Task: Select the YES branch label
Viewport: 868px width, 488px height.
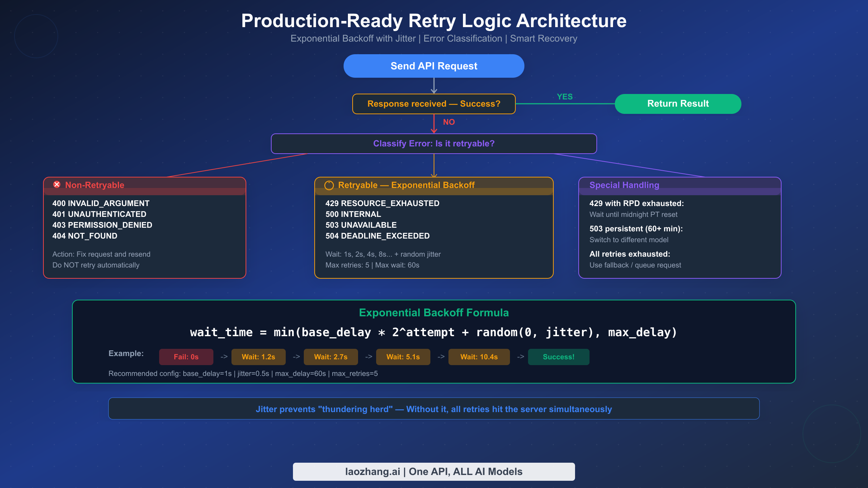Action: [565, 97]
